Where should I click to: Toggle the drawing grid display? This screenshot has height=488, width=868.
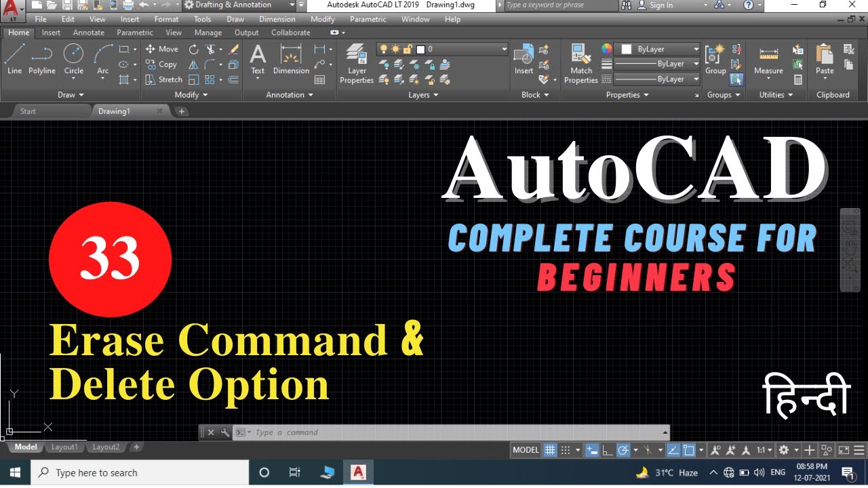point(550,450)
